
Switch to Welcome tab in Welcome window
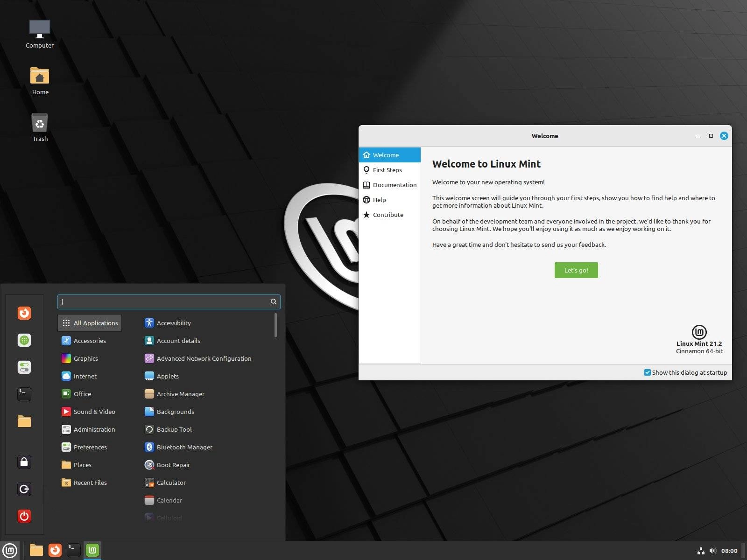390,155
